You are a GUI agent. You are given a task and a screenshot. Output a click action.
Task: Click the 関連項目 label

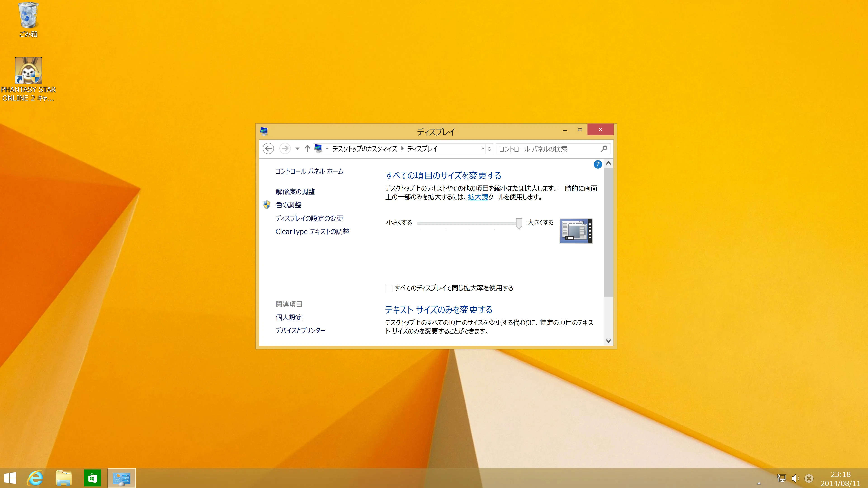coord(289,305)
